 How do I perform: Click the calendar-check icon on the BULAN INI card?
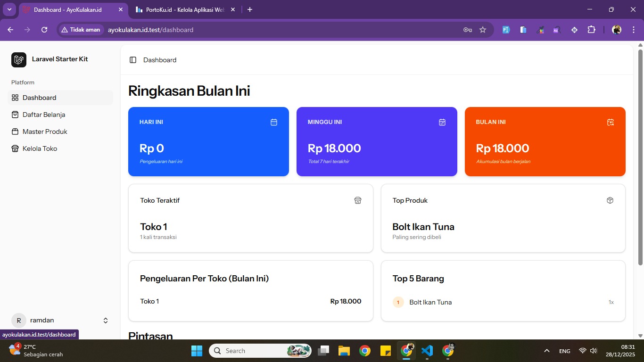610,122
